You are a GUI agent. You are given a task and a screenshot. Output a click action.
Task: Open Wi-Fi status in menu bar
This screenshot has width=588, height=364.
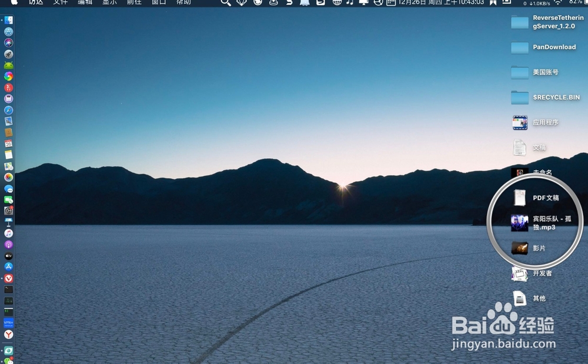pos(558,2)
